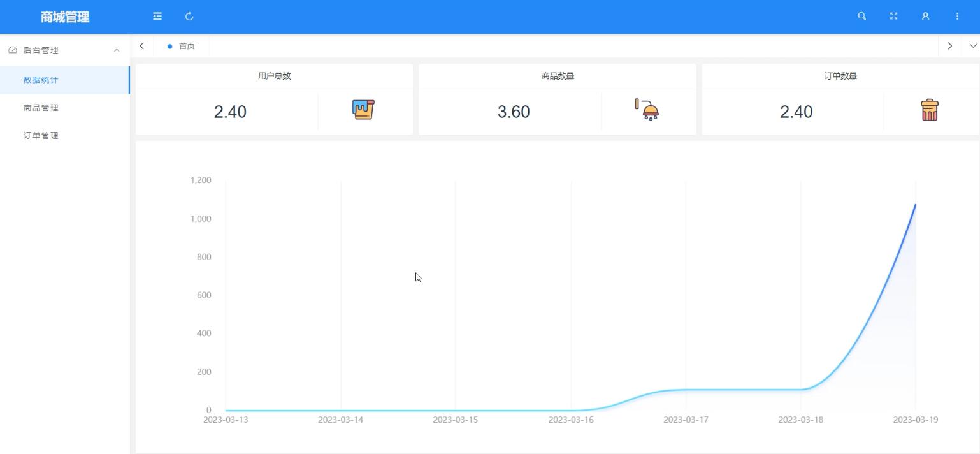Open the vertical more-options icon
The width and height of the screenshot is (980, 454).
[957, 17]
